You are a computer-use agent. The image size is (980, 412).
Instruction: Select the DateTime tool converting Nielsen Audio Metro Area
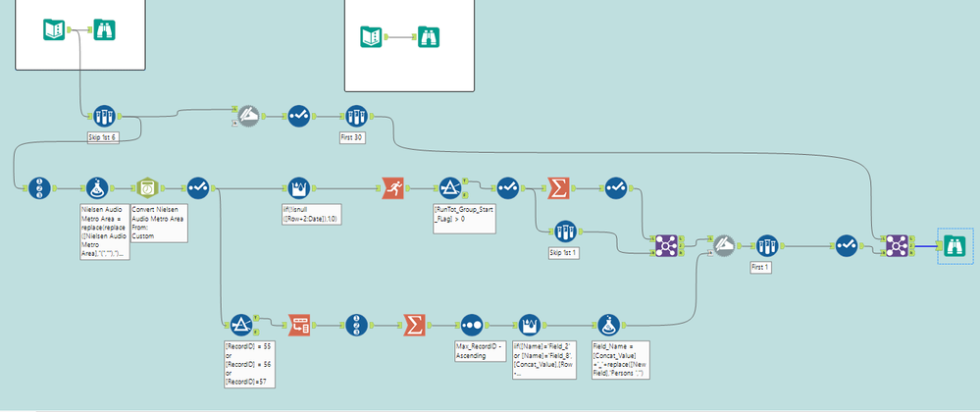click(x=149, y=187)
